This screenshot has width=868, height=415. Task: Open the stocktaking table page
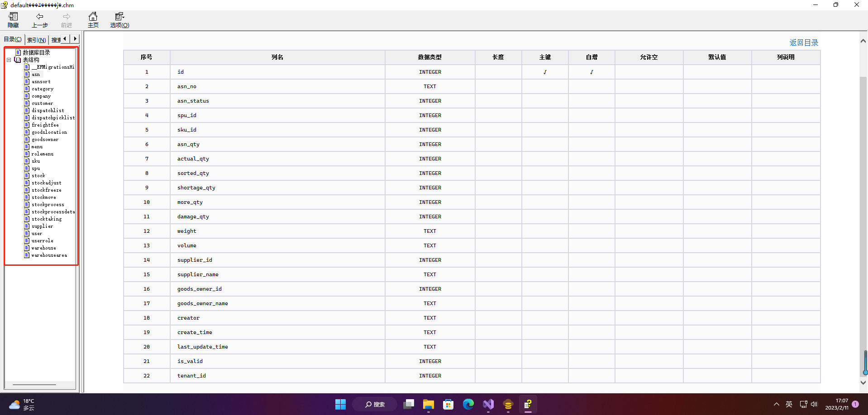point(47,219)
